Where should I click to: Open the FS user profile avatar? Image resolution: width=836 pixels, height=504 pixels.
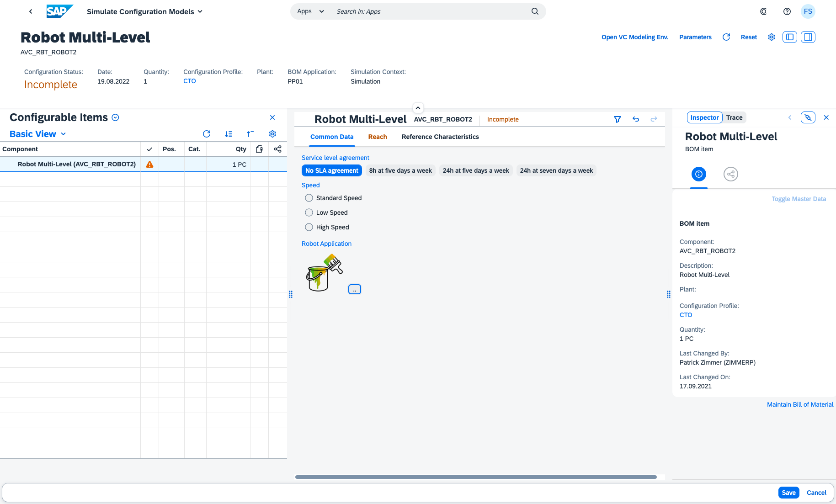(x=808, y=11)
